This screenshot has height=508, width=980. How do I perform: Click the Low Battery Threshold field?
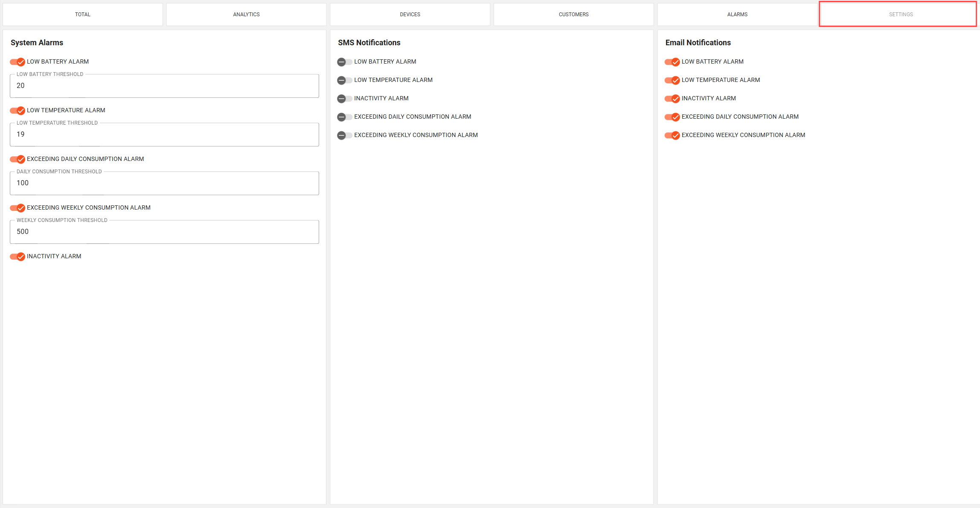tap(164, 86)
